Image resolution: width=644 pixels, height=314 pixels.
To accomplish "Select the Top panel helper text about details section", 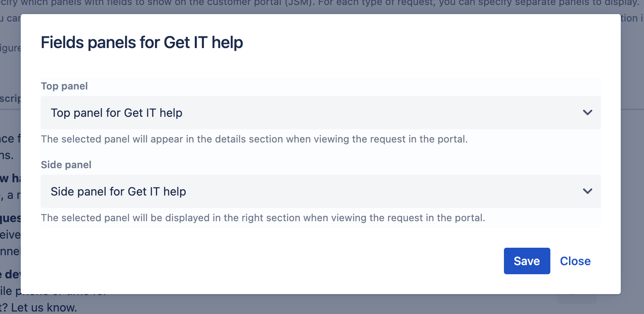I will coord(254,139).
